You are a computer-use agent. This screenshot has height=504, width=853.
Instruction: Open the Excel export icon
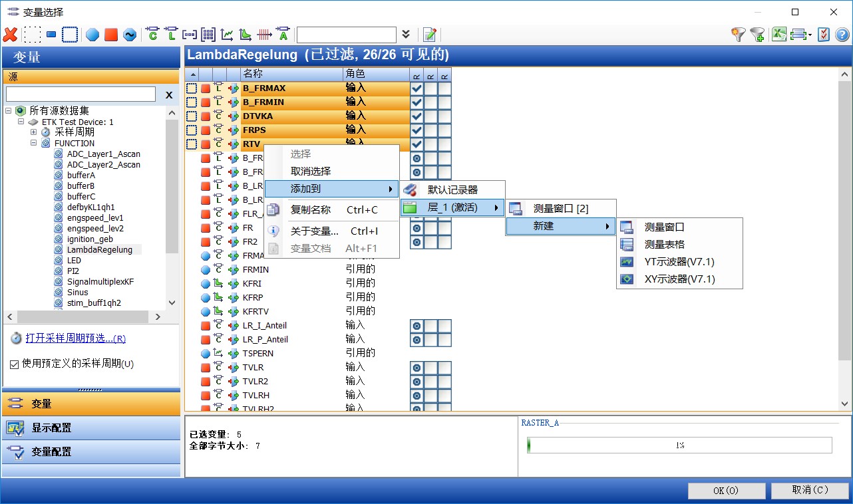pos(778,34)
